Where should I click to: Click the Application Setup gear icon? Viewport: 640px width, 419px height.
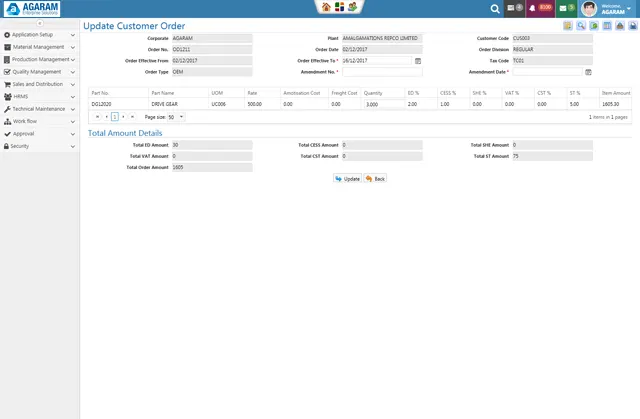click(x=7, y=35)
